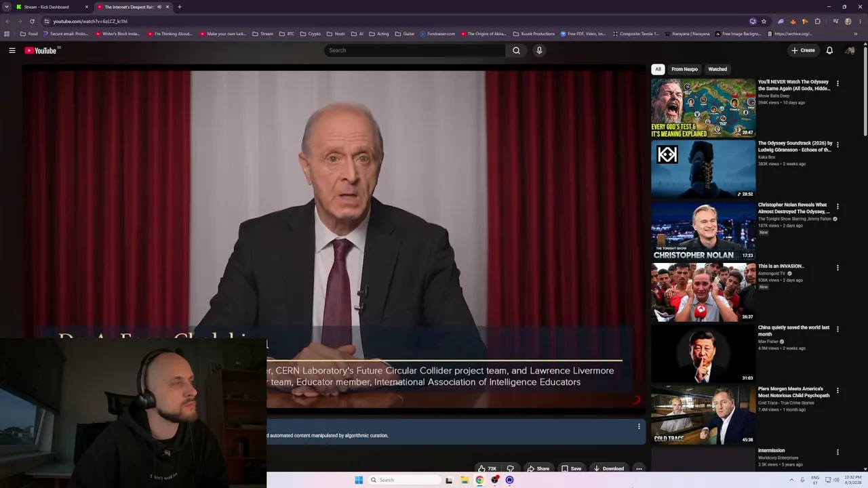The image size is (868, 488).
Task: Bookmark this page with the star icon
Action: coord(764,21)
